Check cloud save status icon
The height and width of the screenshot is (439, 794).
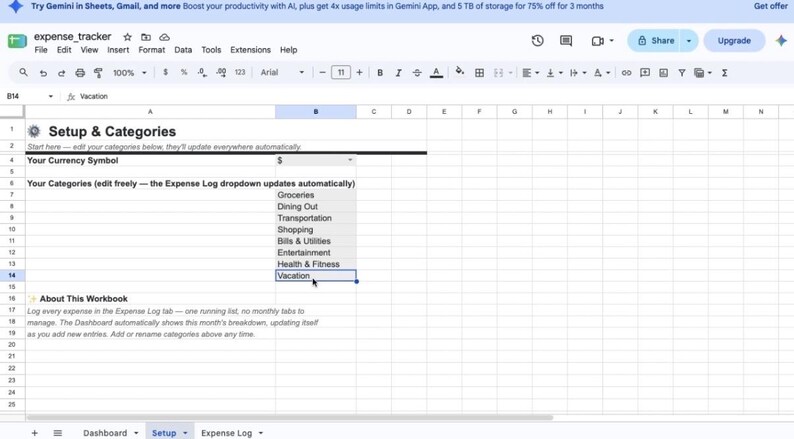[x=165, y=37]
